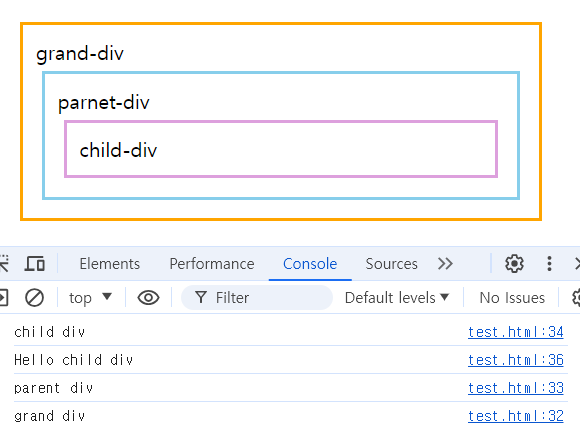Open the top JavaScript context dropdown

coord(90,298)
